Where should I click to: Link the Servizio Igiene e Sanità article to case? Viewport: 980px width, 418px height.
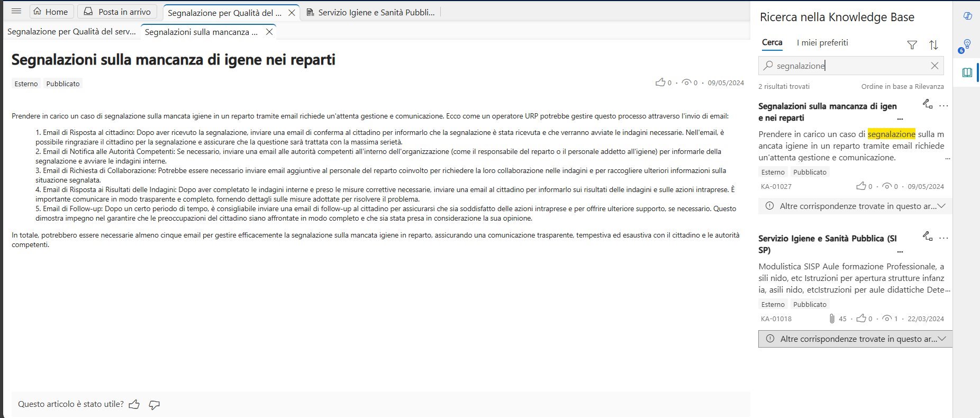(927, 237)
